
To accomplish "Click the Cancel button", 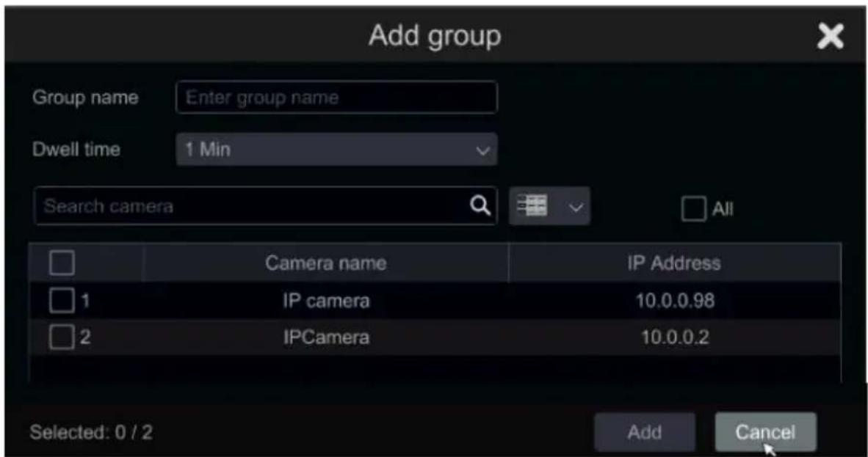I will 765,432.
